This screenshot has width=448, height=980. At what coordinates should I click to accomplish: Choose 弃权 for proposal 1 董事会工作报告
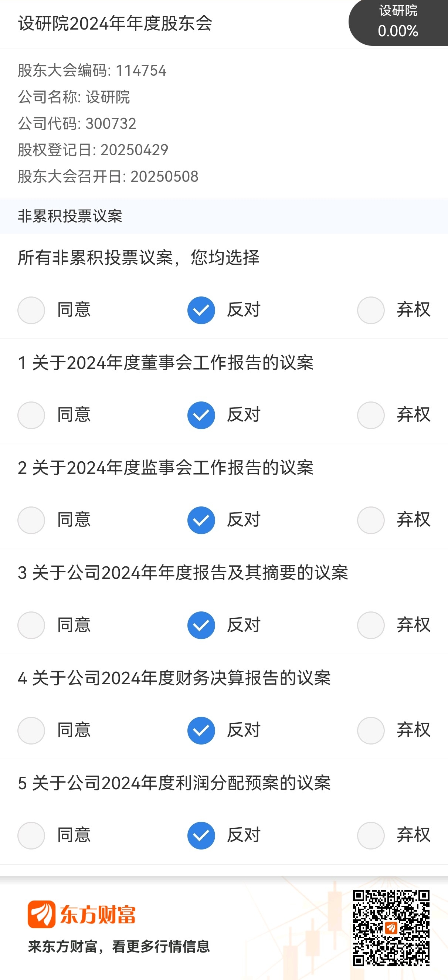371,415
